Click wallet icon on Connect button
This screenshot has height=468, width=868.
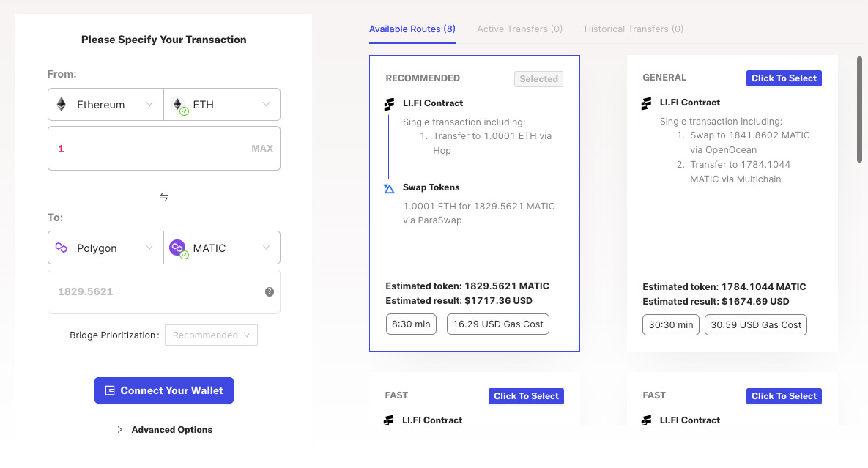110,390
